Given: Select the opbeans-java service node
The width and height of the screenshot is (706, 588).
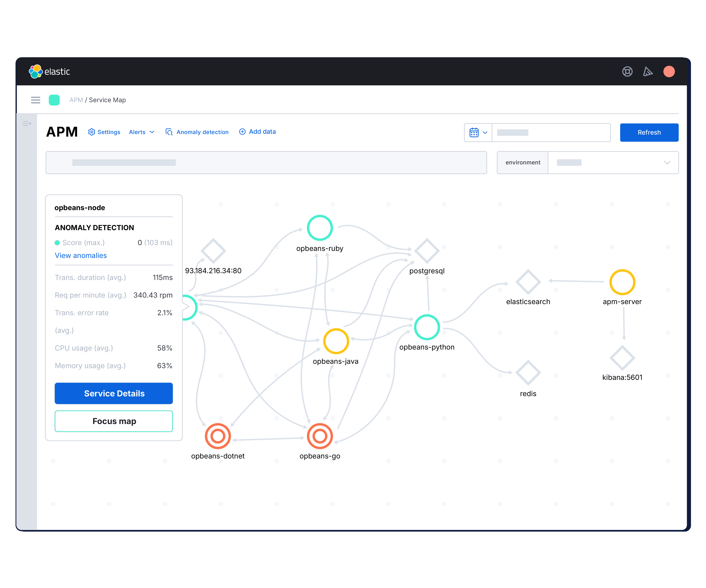Looking at the screenshot, I should pyautogui.click(x=336, y=341).
